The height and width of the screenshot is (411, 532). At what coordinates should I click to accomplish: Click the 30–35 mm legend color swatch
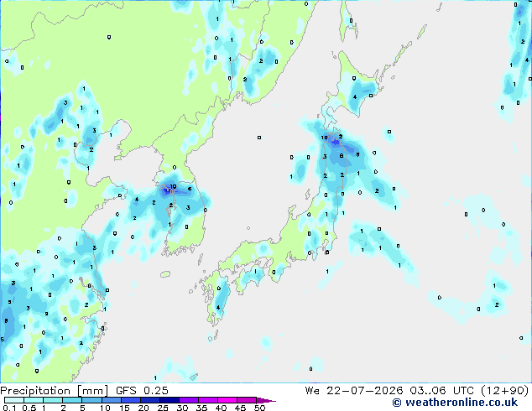189,400
